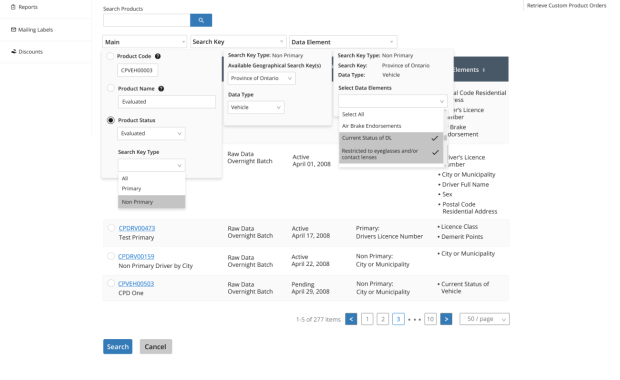The height and width of the screenshot is (380, 620).
Task: Open the Search Key Type dropdown
Action: [151, 165]
